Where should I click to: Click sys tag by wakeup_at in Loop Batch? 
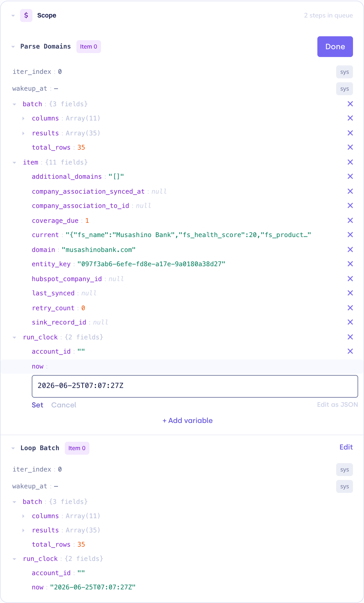tap(345, 486)
